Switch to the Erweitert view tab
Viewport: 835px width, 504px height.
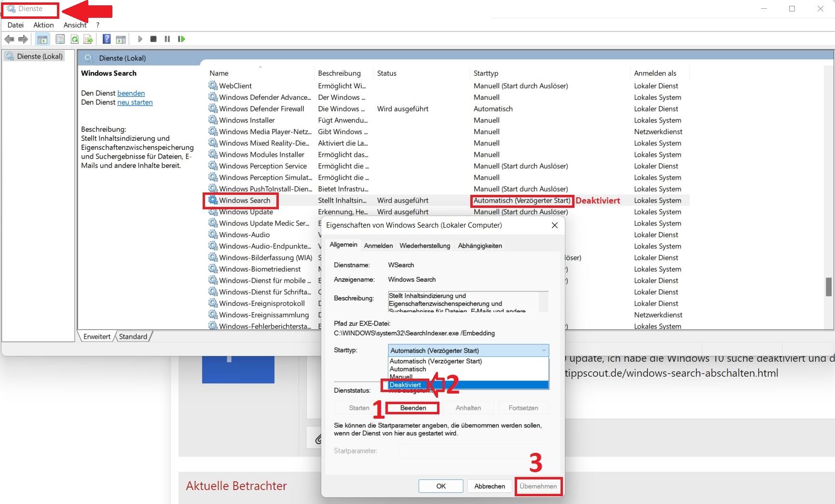tap(97, 337)
